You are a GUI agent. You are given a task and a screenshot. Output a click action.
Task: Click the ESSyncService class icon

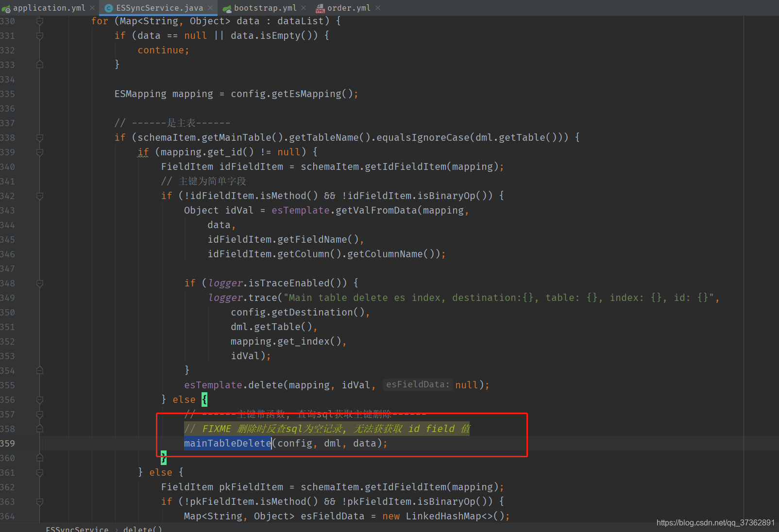point(109,8)
